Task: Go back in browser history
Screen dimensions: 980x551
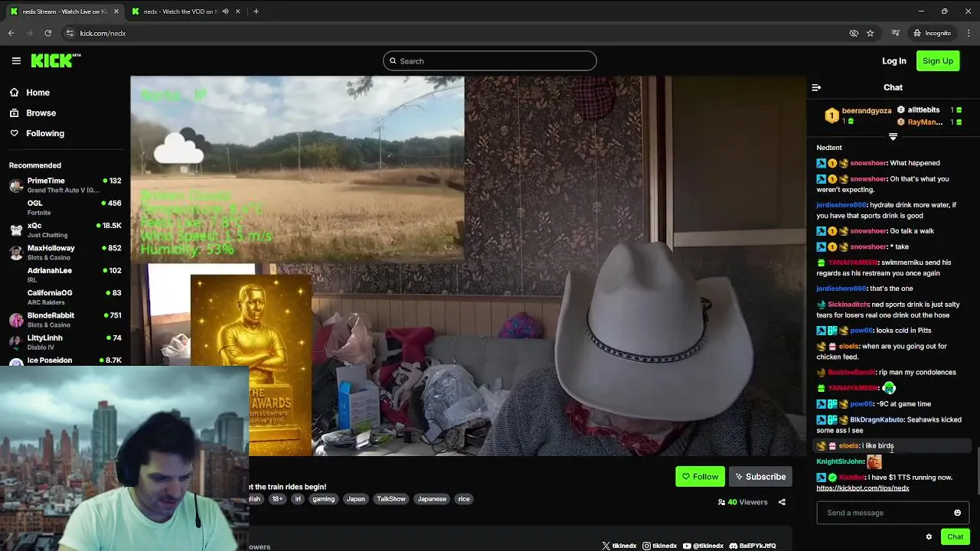Action: click(11, 33)
